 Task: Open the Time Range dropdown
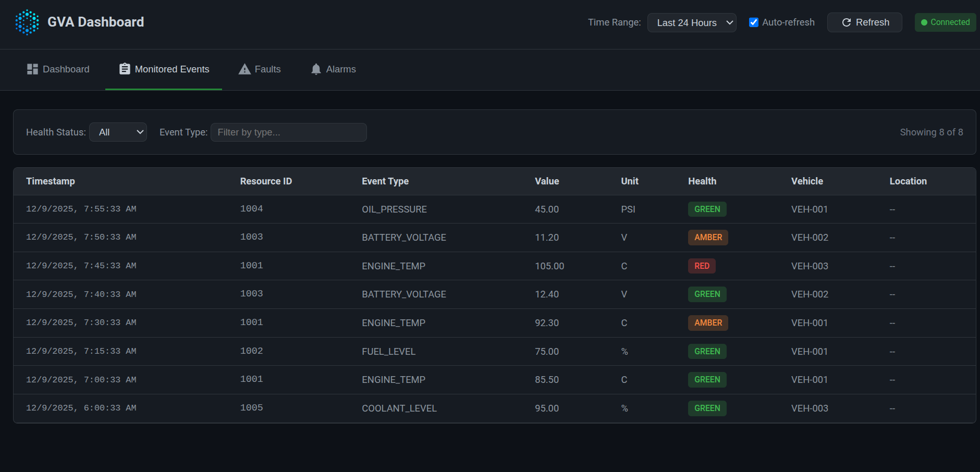692,23
